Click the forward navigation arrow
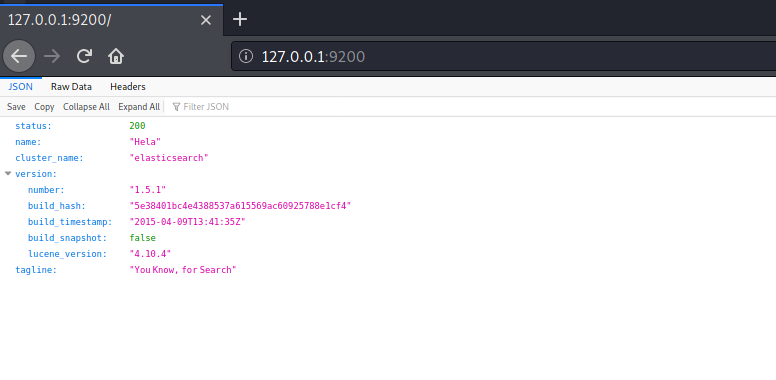 tap(51, 56)
